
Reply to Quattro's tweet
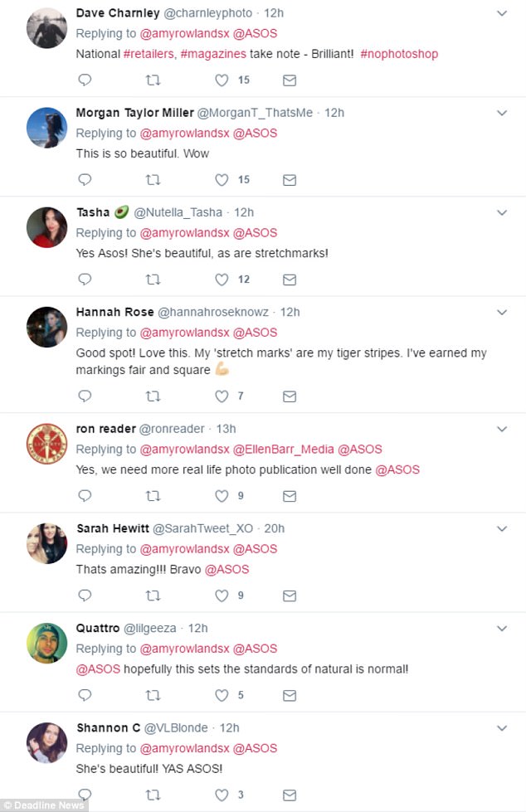pyautogui.click(x=84, y=695)
